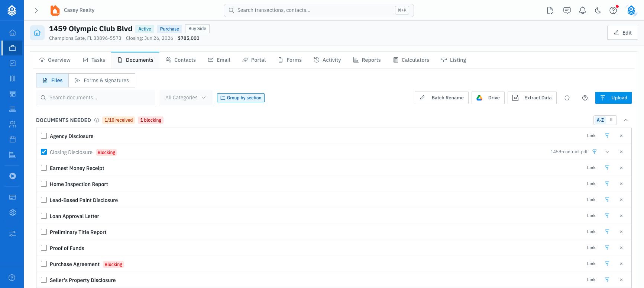Focus the Search transactions, contacts field
Image resolution: width=644 pixels, height=288 pixels.
319,10
